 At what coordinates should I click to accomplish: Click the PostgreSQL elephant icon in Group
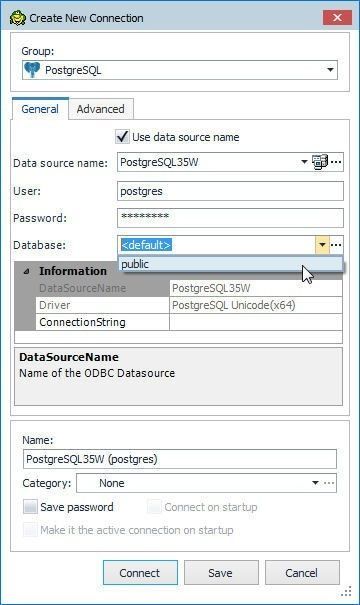pos(32,70)
